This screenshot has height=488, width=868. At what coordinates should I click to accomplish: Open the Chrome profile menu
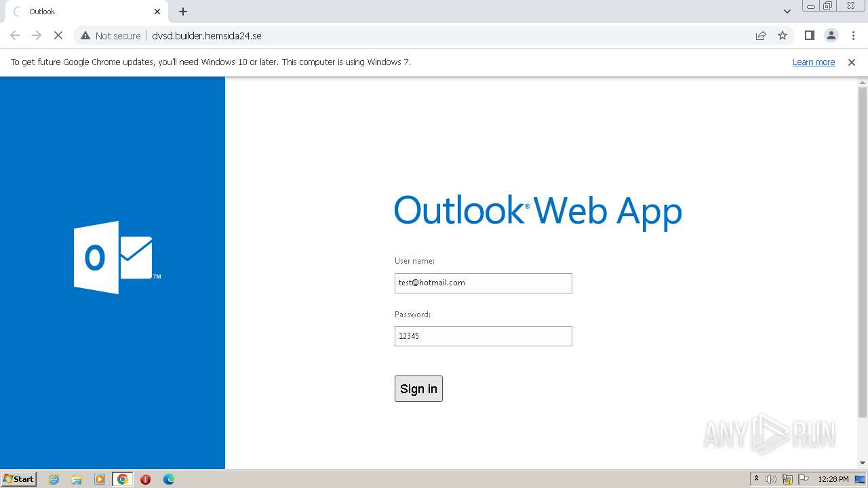(831, 35)
